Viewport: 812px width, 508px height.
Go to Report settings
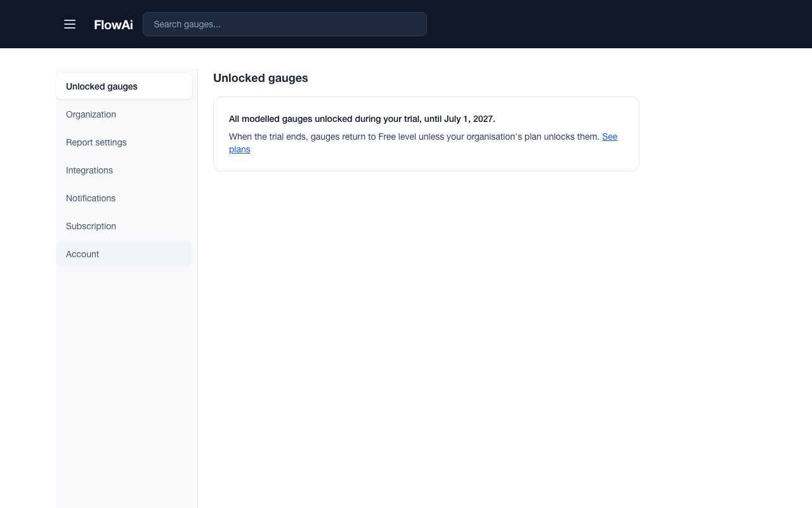(x=124, y=142)
